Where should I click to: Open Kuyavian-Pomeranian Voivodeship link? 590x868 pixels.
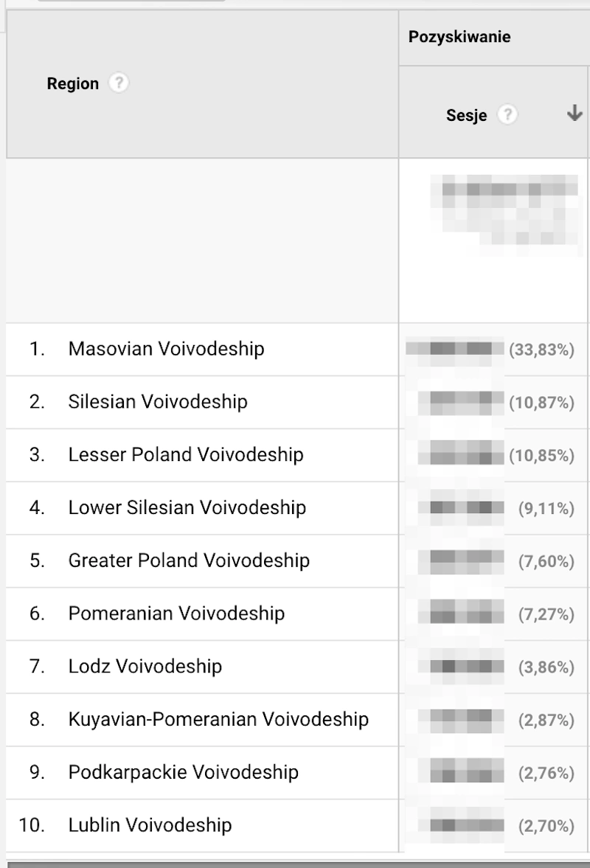(218, 719)
